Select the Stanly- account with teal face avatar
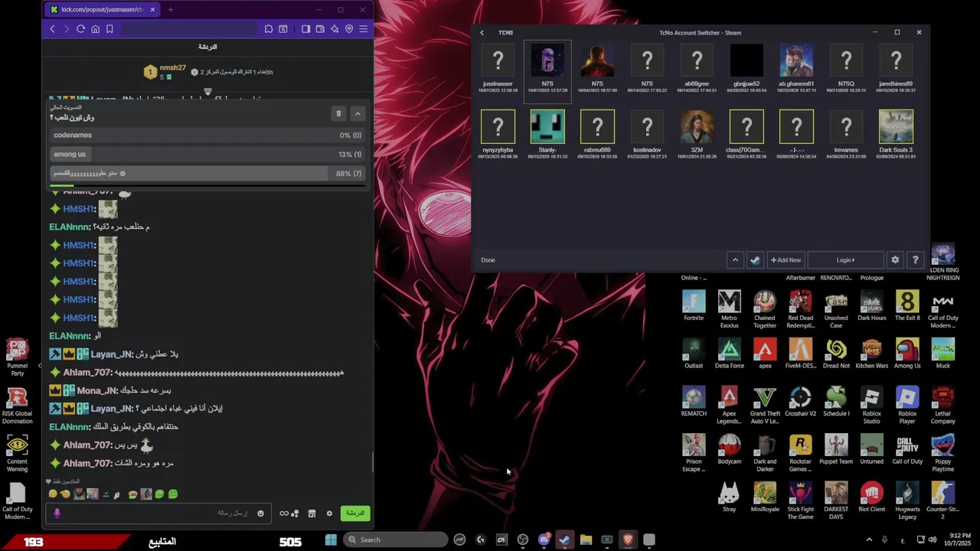 (547, 135)
